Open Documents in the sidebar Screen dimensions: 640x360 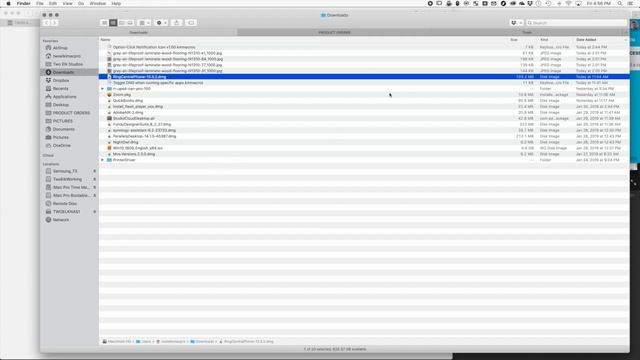coord(63,129)
